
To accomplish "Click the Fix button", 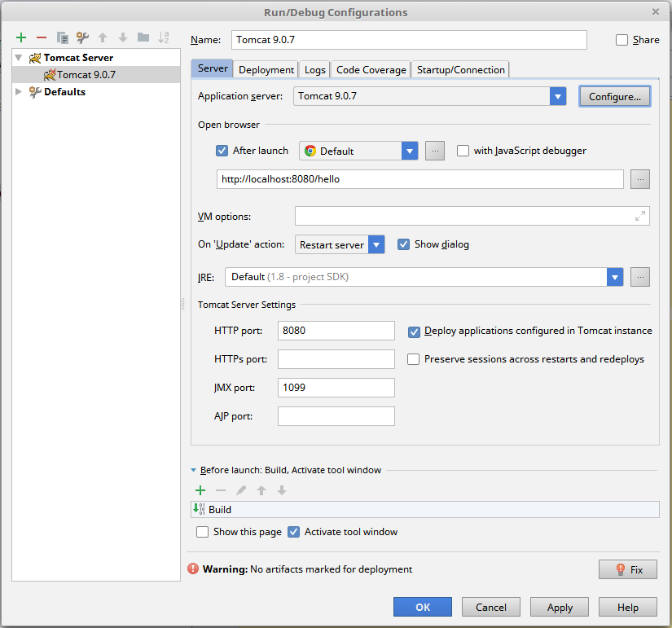I will 628,569.
